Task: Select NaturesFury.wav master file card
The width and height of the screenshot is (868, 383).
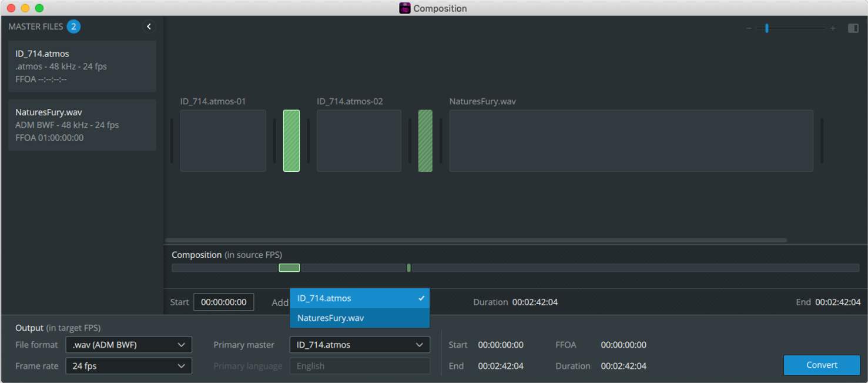Action: click(x=82, y=125)
